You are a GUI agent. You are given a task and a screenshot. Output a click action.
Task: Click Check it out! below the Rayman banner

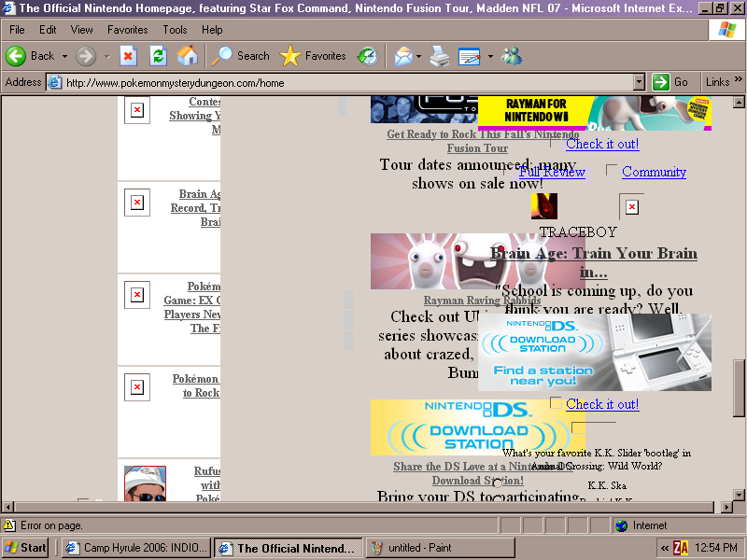click(x=602, y=144)
